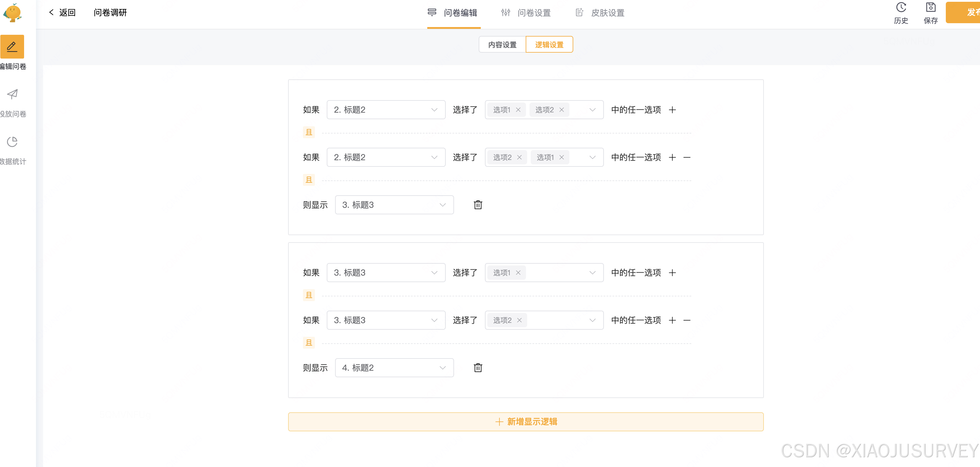Viewport: 980px width, 467px height.
Task: Add condition via plus icon in third row
Action: (x=672, y=273)
